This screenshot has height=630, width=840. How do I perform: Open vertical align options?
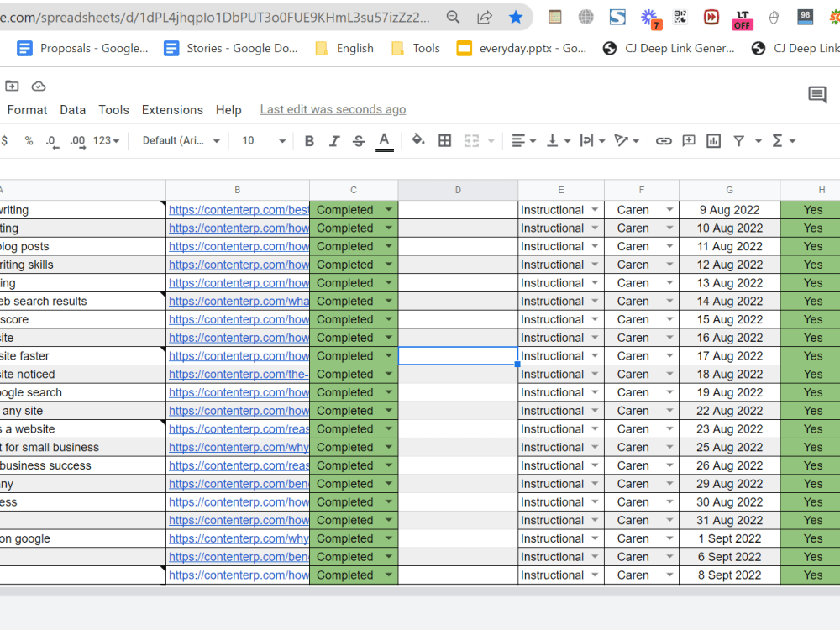559,141
